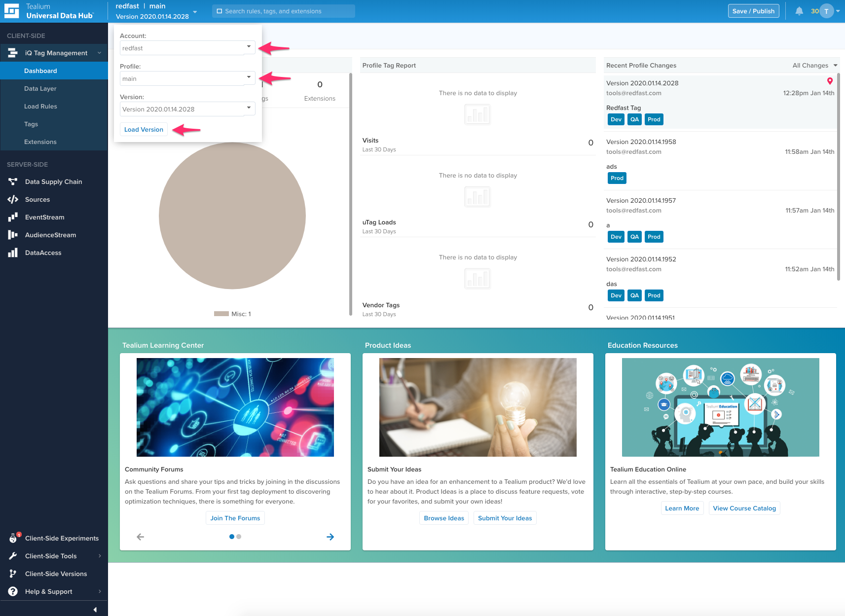Click the Tealium logo icon
This screenshot has height=616, width=845.
11,11
